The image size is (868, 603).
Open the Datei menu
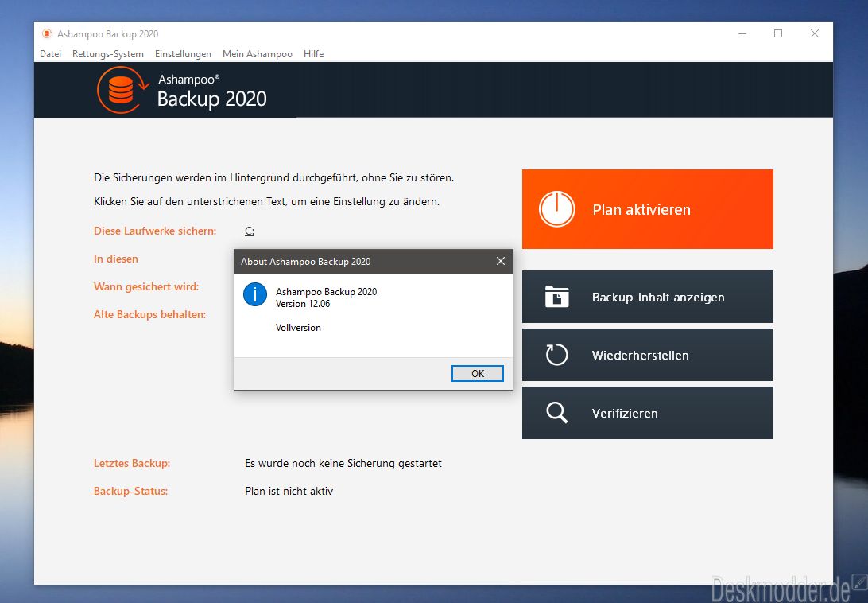[50, 54]
